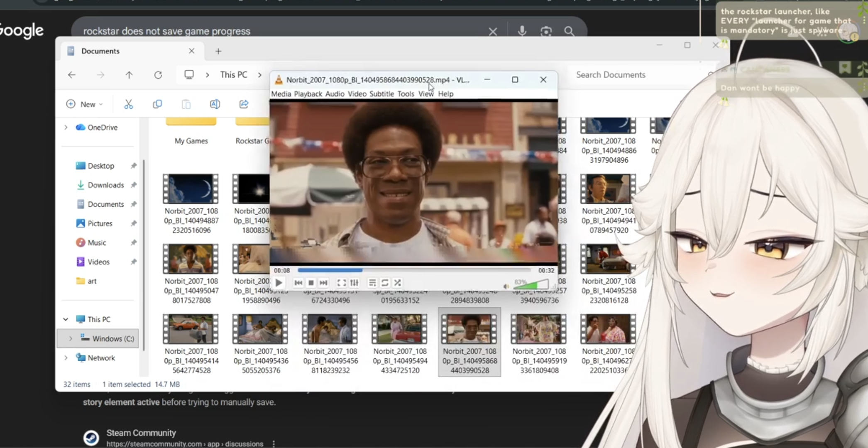Open the Subtitle menu in VLC

pos(381,94)
